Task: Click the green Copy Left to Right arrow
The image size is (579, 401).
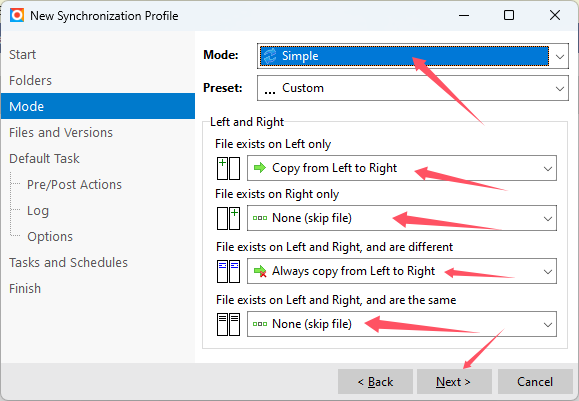Action: 260,168
